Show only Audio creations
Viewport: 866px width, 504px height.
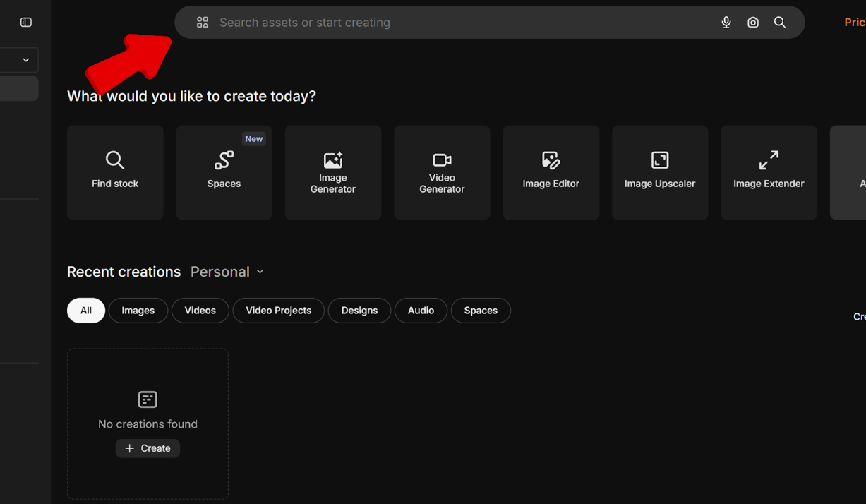pos(421,311)
